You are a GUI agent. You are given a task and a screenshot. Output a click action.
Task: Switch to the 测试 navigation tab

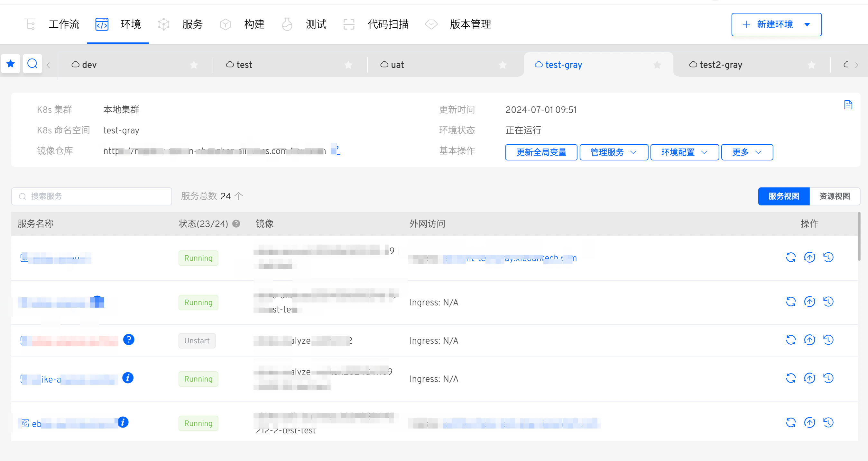tap(304, 24)
